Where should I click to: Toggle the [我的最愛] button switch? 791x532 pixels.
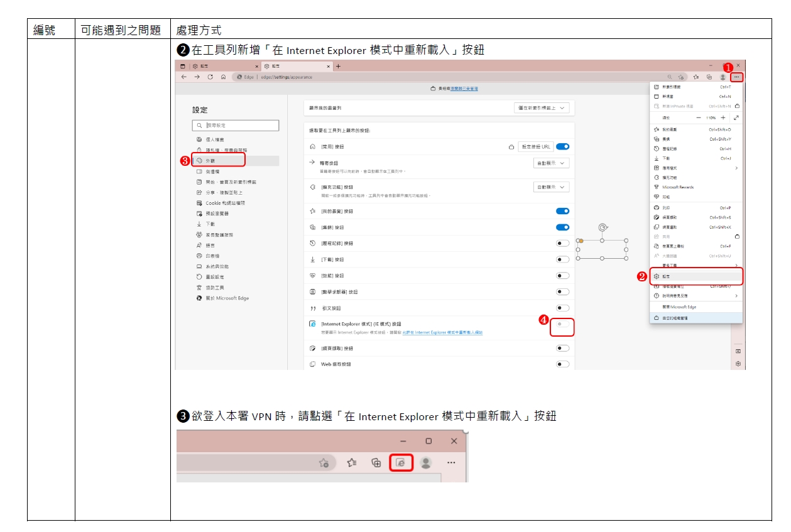click(562, 211)
